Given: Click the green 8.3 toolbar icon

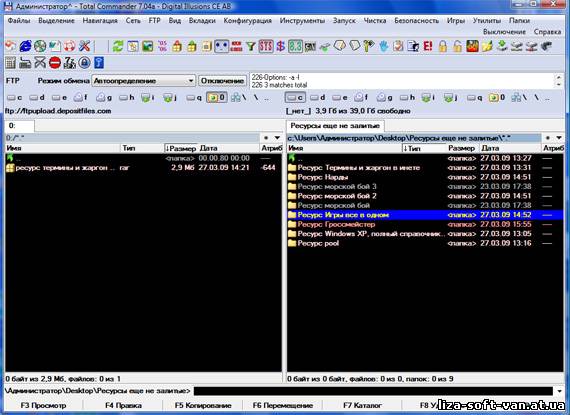Looking at the screenshot, I should (x=295, y=47).
